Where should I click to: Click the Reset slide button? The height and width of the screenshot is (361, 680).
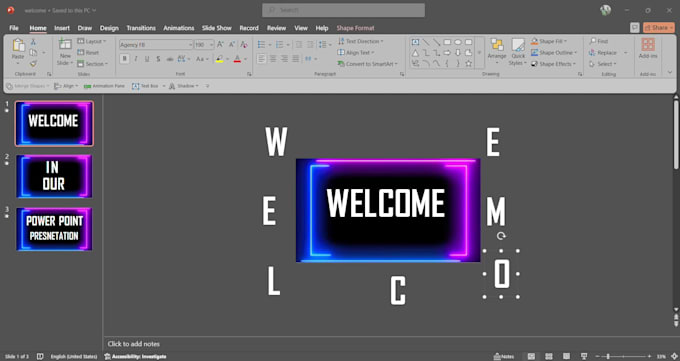pyautogui.click(x=88, y=53)
